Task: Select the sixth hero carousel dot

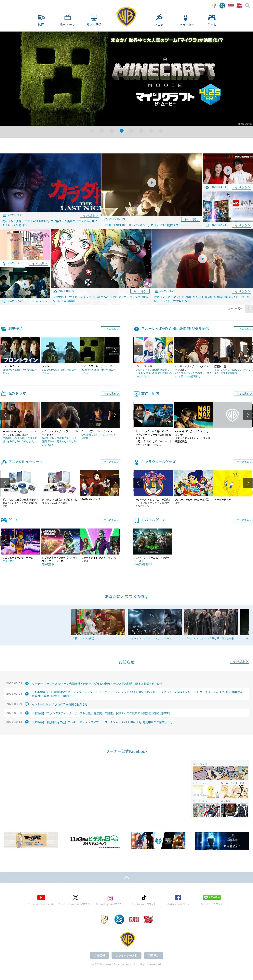Action: point(141,130)
